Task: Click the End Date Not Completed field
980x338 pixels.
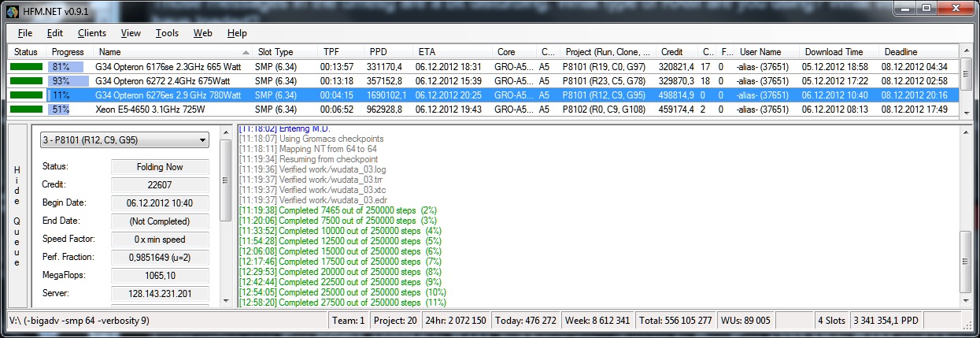Action: (x=161, y=221)
